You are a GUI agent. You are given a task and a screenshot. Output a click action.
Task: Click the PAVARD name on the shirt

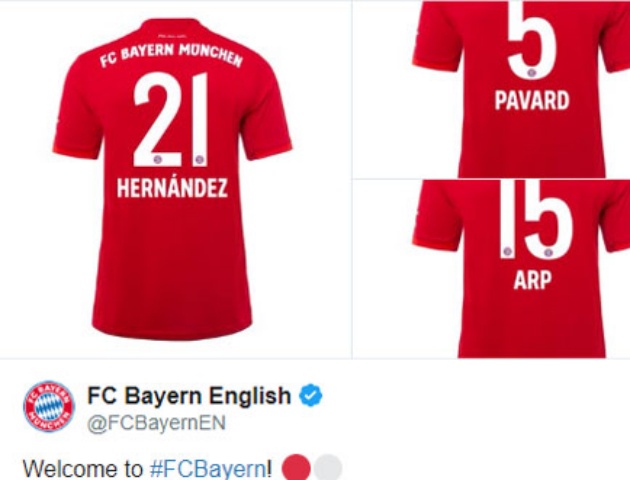coord(532,100)
